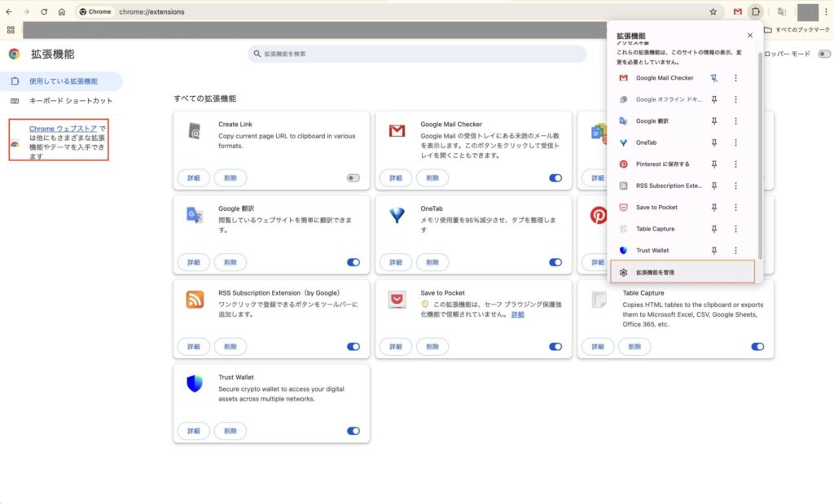Viewport: 834px width, 504px height.
Task: Click the browser back arrow
Action: [x=9, y=11]
